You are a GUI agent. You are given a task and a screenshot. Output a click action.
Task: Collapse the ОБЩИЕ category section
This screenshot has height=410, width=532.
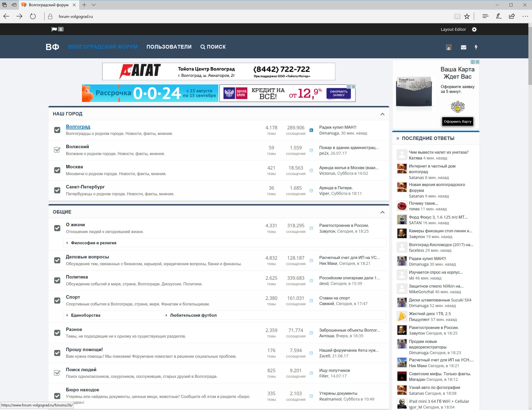383,212
